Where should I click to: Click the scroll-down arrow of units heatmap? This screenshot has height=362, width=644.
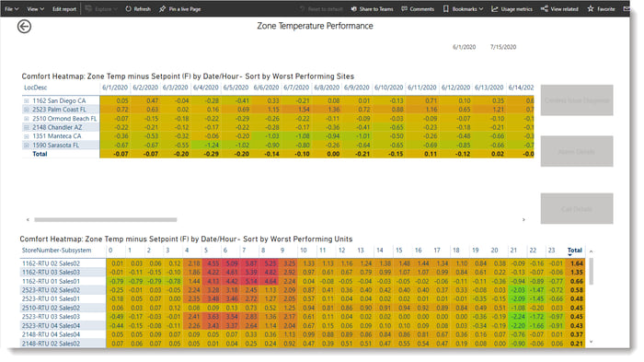coord(591,342)
